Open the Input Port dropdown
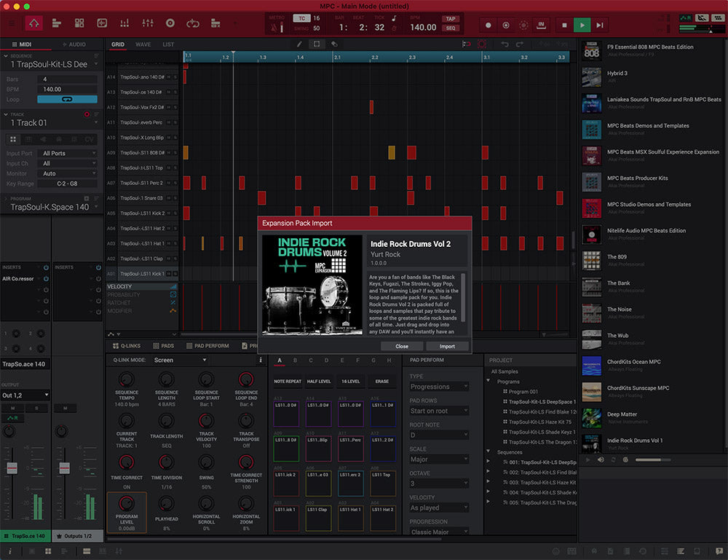The image size is (728, 560). pyautogui.click(x=68, y=154)
